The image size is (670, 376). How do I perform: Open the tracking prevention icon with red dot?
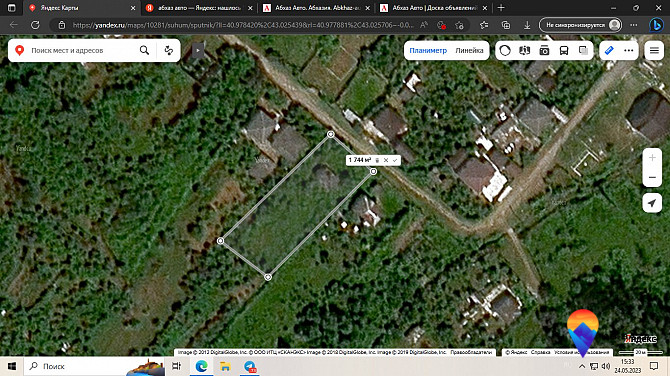[x=441, y=25]
